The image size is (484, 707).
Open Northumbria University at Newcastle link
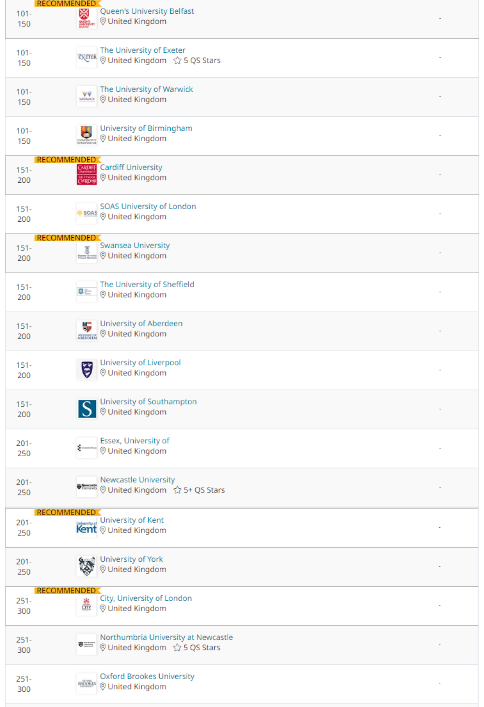pyautogui.click(x=166, y=637)
